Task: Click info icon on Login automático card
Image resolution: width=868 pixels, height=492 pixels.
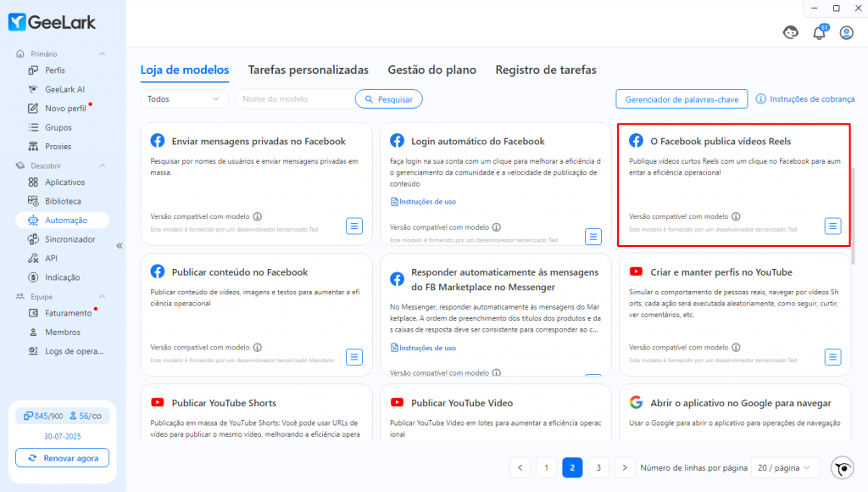Action: [x=497, y=227]
